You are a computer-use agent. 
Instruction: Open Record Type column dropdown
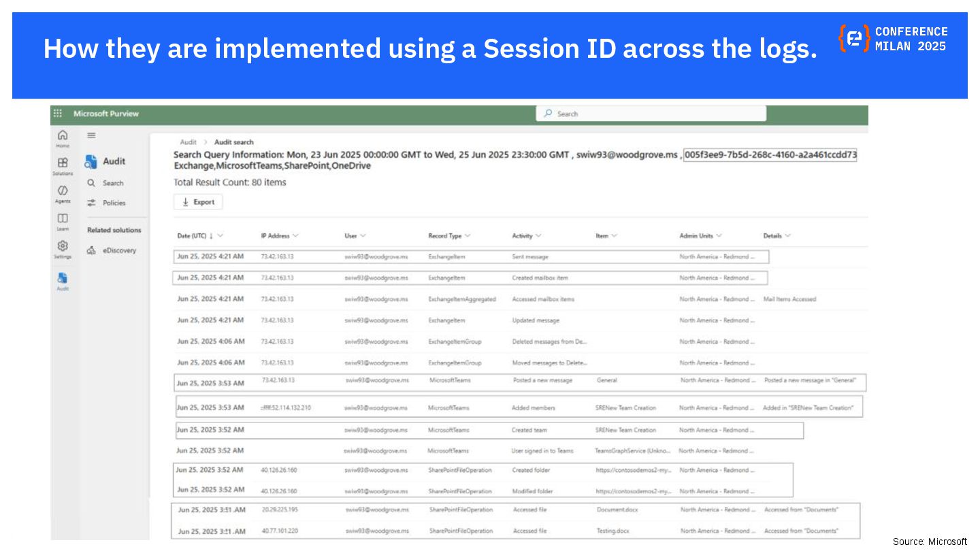[x=449, y=236]
